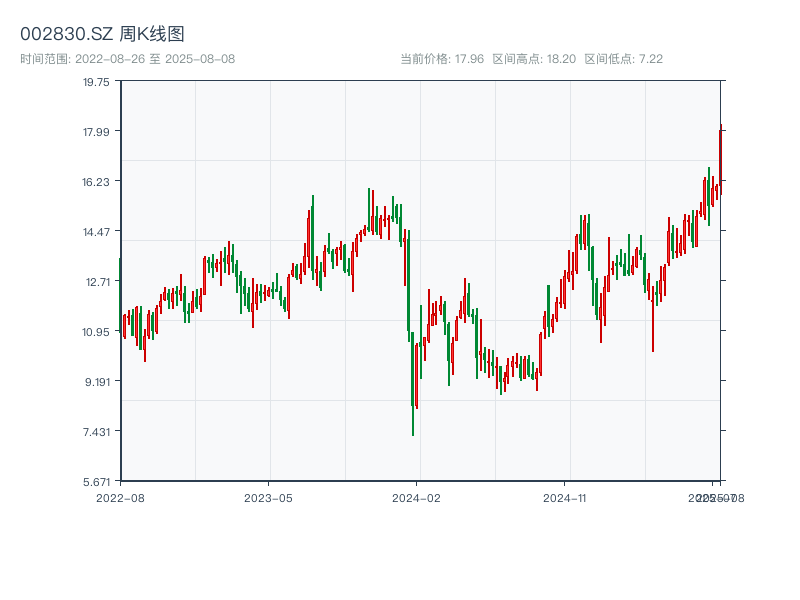Select the 2024-02 x-axis date label
The width and height of the screenshot is (800, 600).
click(x=418, y=497)
